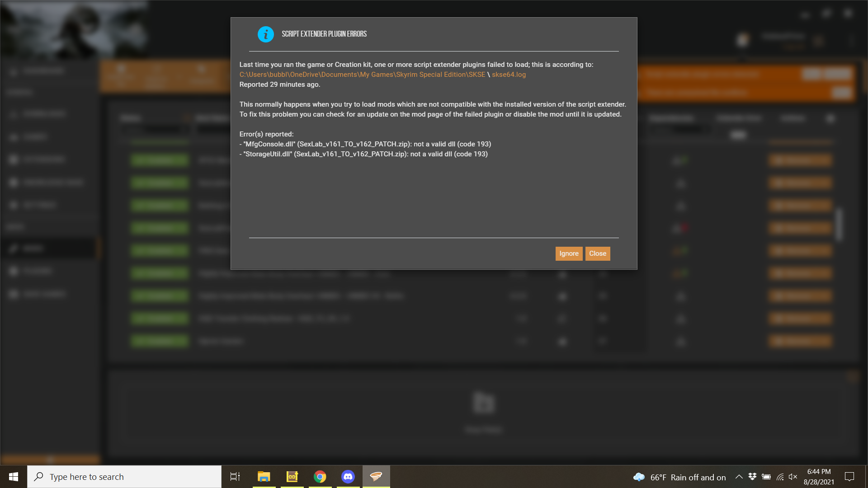
Task: Click the MfgConsole.dll error line
Action: [x=365, y=144]
